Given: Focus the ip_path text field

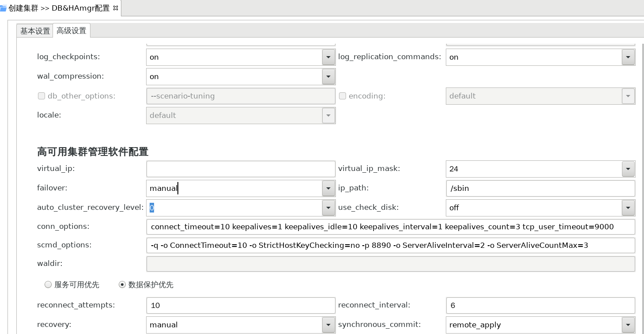Looking at the screenshot, I should click(x=540, y=188).
